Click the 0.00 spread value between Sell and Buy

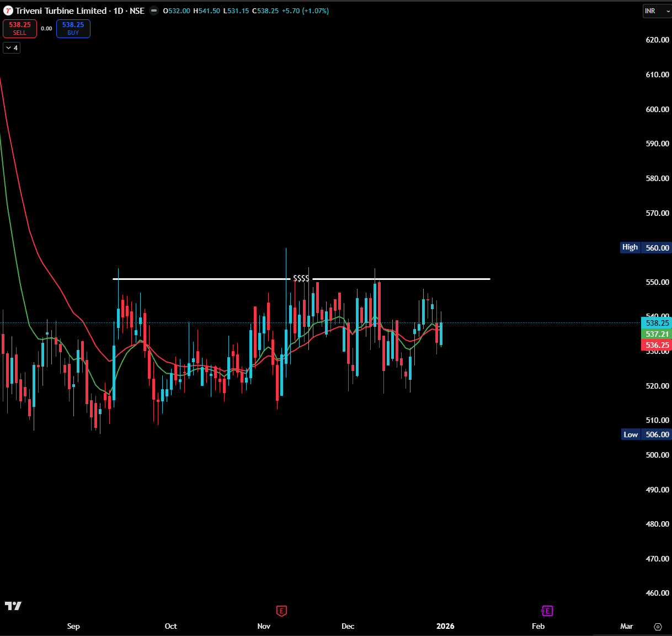click(46, 29)
